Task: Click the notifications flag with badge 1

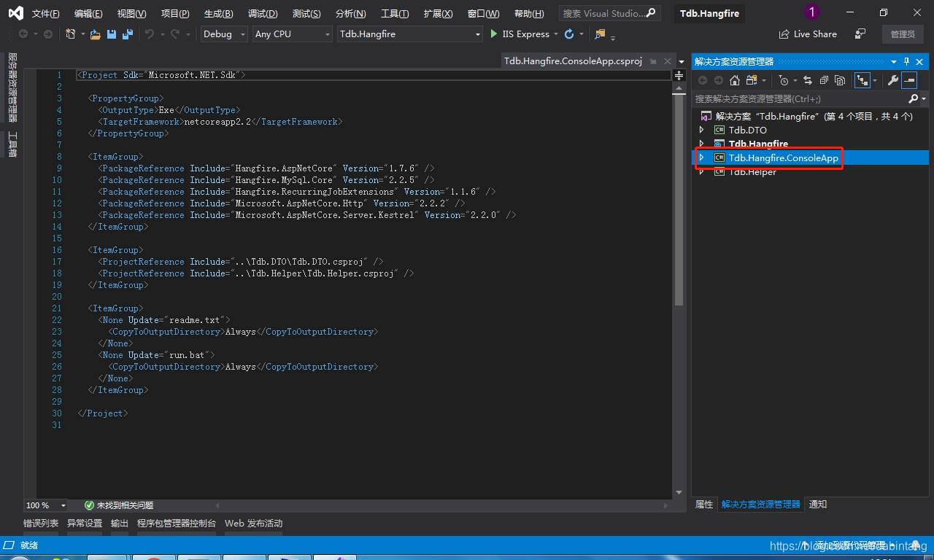Action: pyautogui.click(x=811, y=12)
